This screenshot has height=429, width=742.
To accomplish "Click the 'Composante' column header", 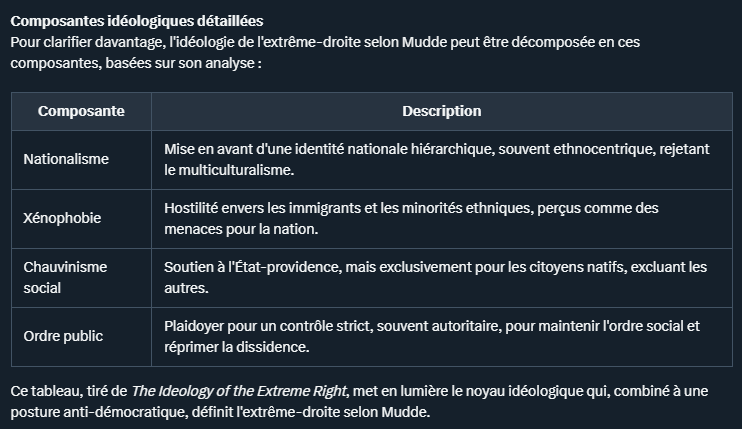I will pyautogui.click(x=81, y=111).
